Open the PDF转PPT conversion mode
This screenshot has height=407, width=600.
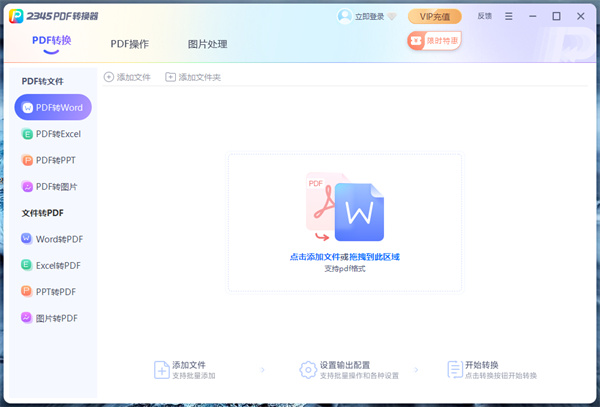click(54, 160)
